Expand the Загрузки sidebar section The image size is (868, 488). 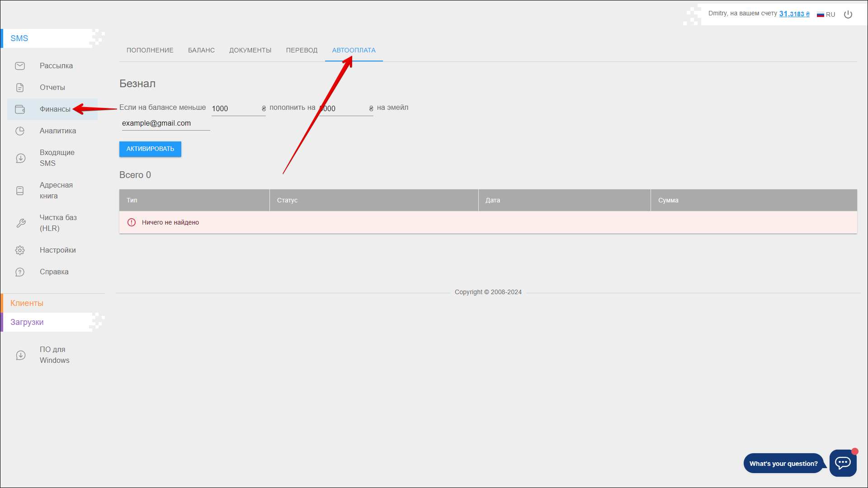(x=27, y=322)
